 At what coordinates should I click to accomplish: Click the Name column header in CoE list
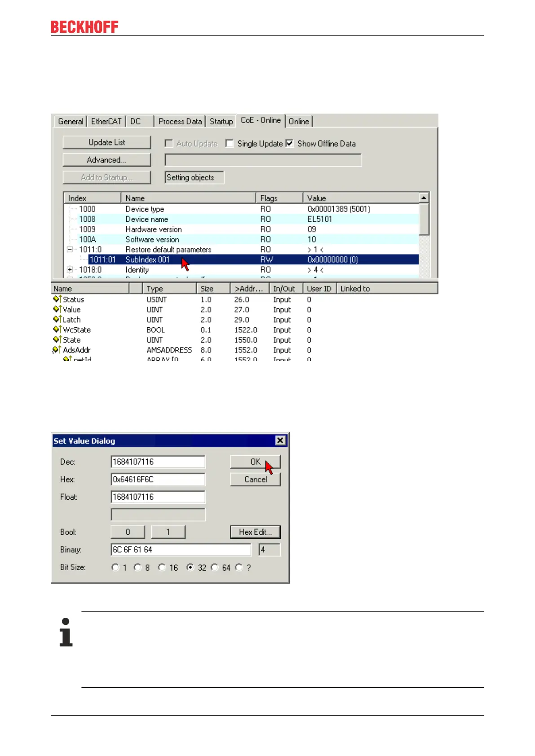point(189,198)
